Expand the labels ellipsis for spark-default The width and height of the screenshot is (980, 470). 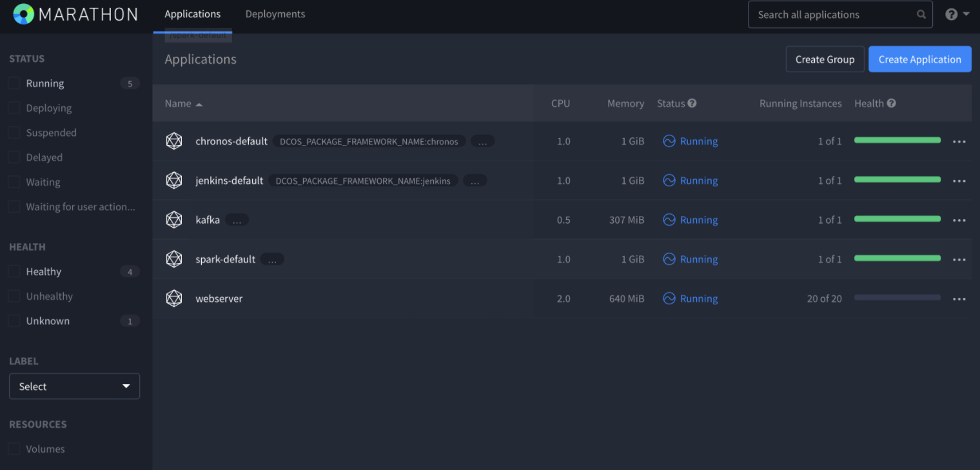[272, 260]
